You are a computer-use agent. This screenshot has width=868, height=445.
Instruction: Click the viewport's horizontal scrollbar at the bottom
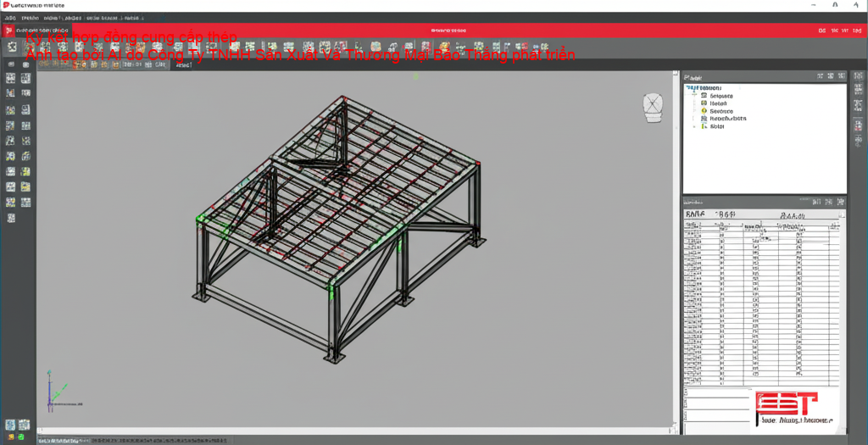[x=354, y=431]
